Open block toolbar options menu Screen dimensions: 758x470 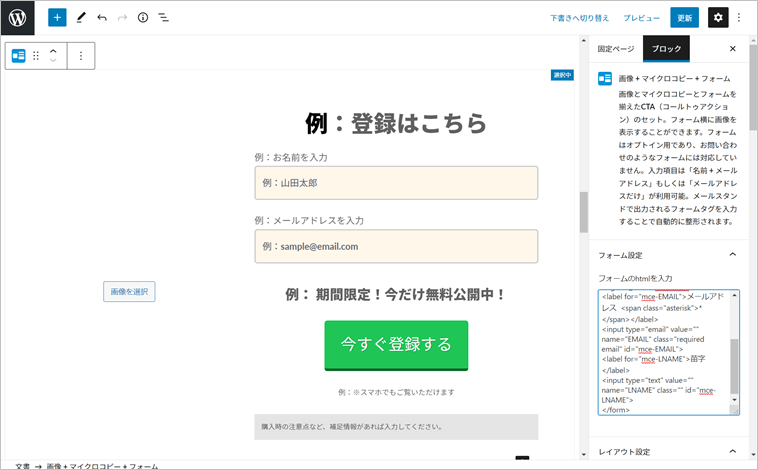pyautogui.click(x=81, y=56)
